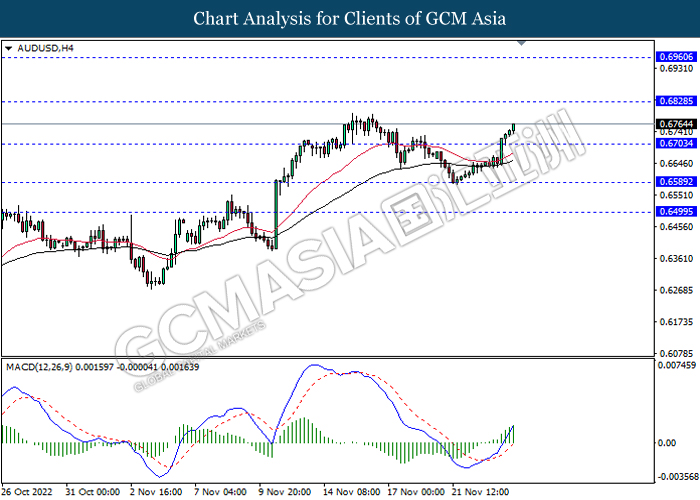The width and height of the screenshot is (700, 500).
Task: Click the 0.64560 price scale value
Action: point(676,227)
